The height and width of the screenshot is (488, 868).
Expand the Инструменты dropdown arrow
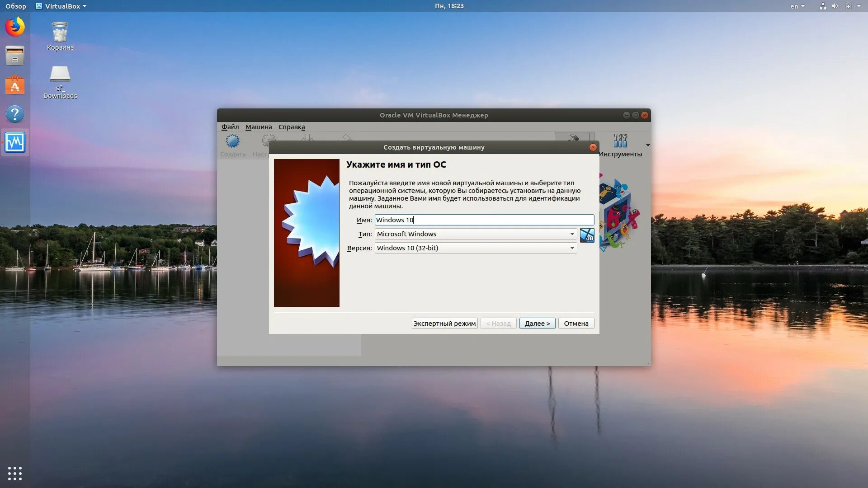click(x=648, y=145)
